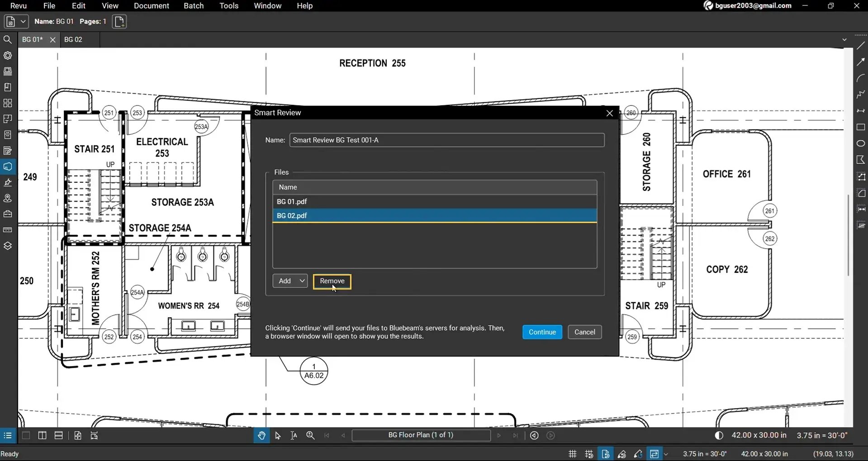Click Continue to send files
The height and width of the screenshot is (461, 868).
(x=542, y=332)
